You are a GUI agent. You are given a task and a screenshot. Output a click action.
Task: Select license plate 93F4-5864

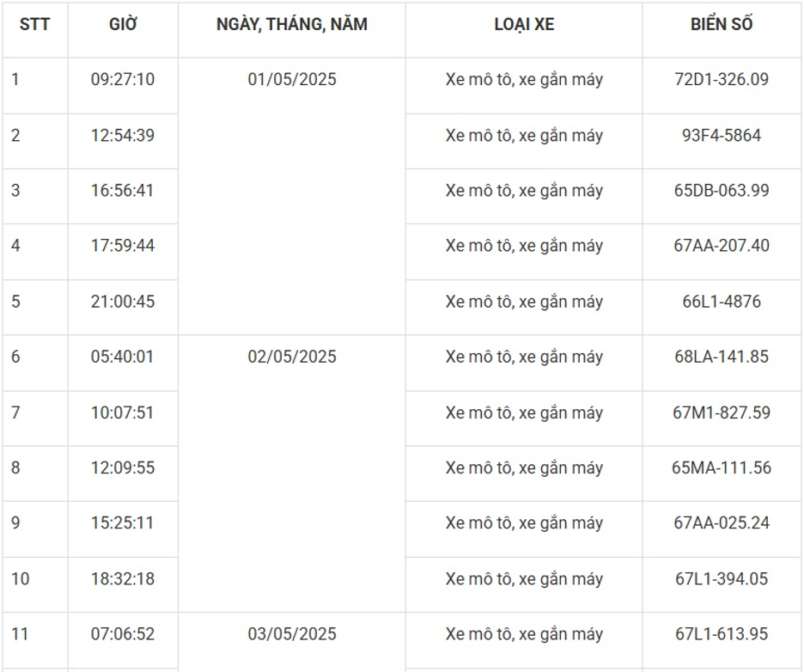[722, 136]
